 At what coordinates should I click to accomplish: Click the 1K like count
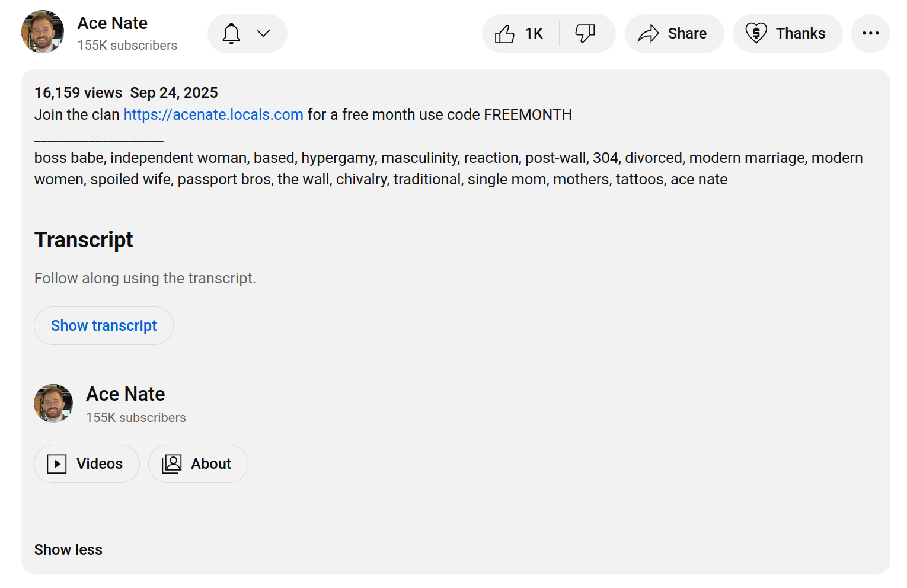534,34
